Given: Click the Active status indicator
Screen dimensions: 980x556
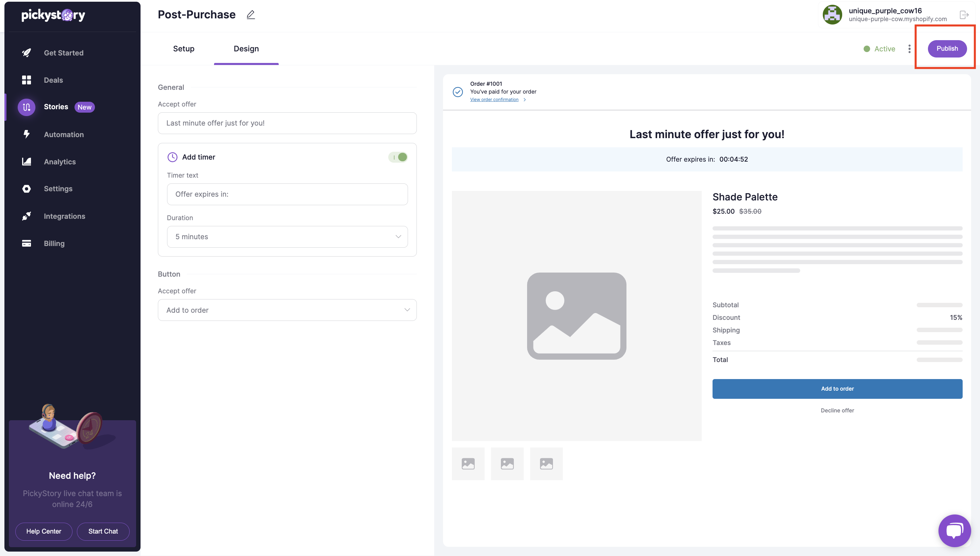Looking at the screenshot, I should tap(879, 49).
